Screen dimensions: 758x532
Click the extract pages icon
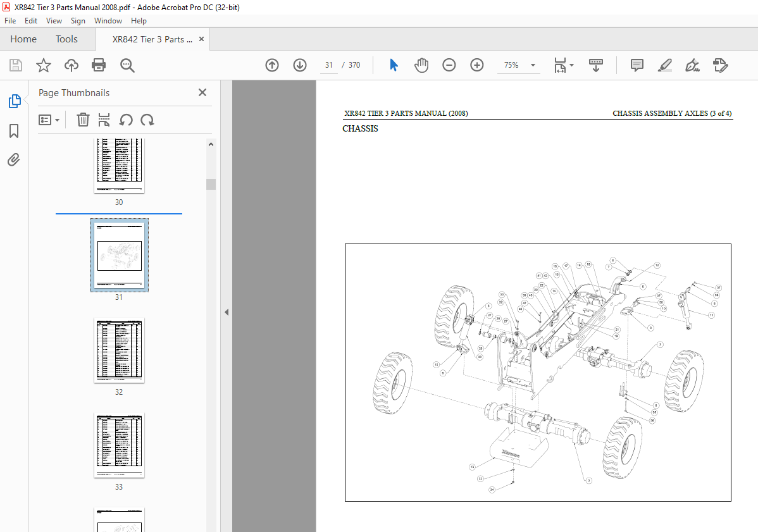(x=104, y=120)
